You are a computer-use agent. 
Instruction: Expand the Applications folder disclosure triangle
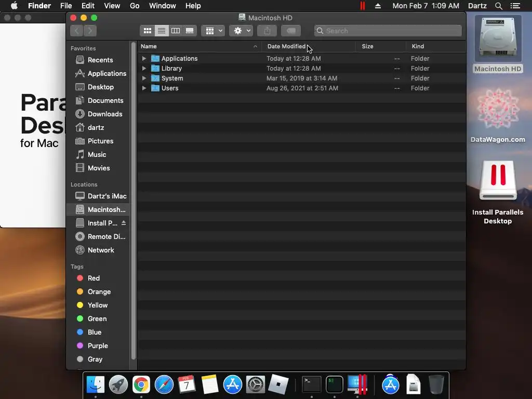pyautogui.click(x=144, y=58)
